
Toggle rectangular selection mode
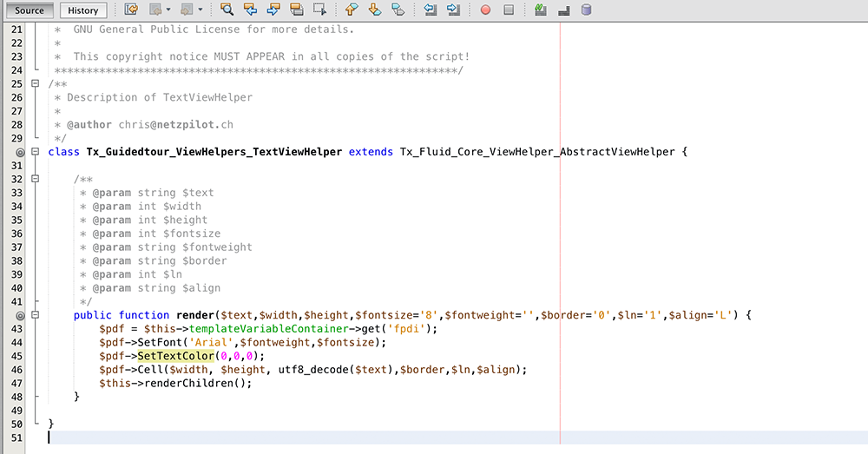[320, 10]
